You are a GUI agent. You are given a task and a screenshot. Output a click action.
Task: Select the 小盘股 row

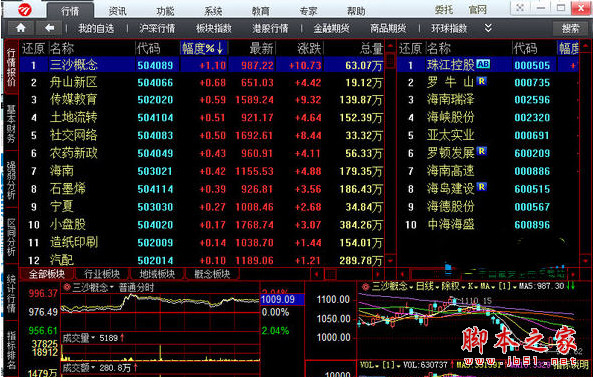click(x=202, y=225)
